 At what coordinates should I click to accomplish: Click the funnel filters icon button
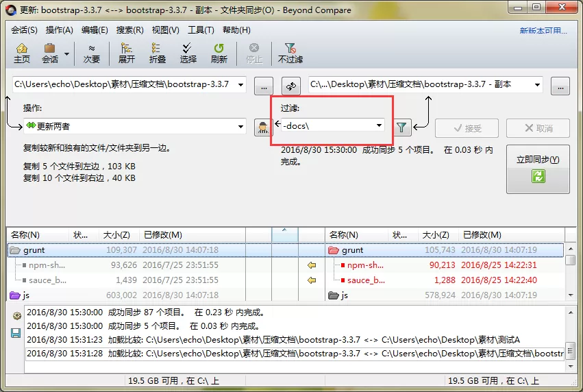tap(401, 127)
